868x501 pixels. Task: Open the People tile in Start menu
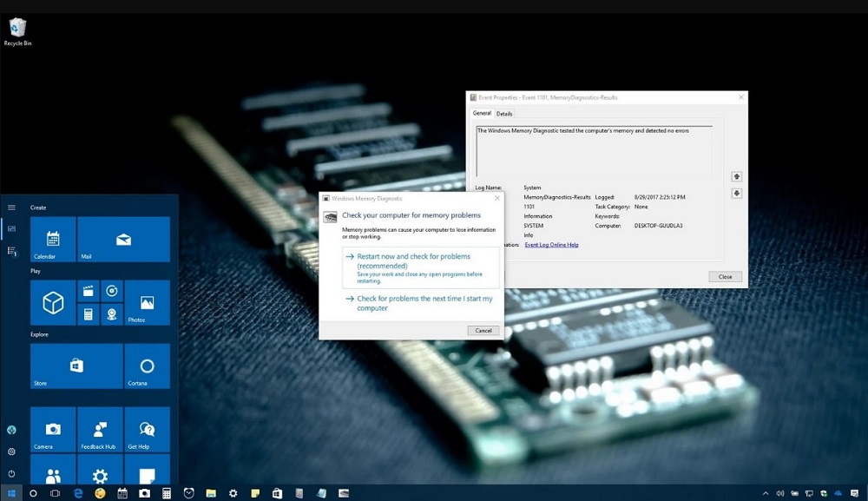coord(53,470)
